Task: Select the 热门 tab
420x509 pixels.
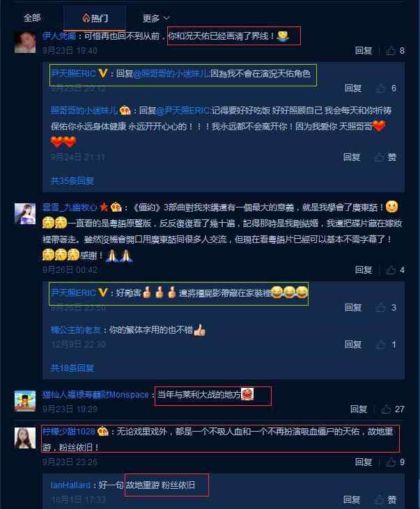Action: click(95, 18)
